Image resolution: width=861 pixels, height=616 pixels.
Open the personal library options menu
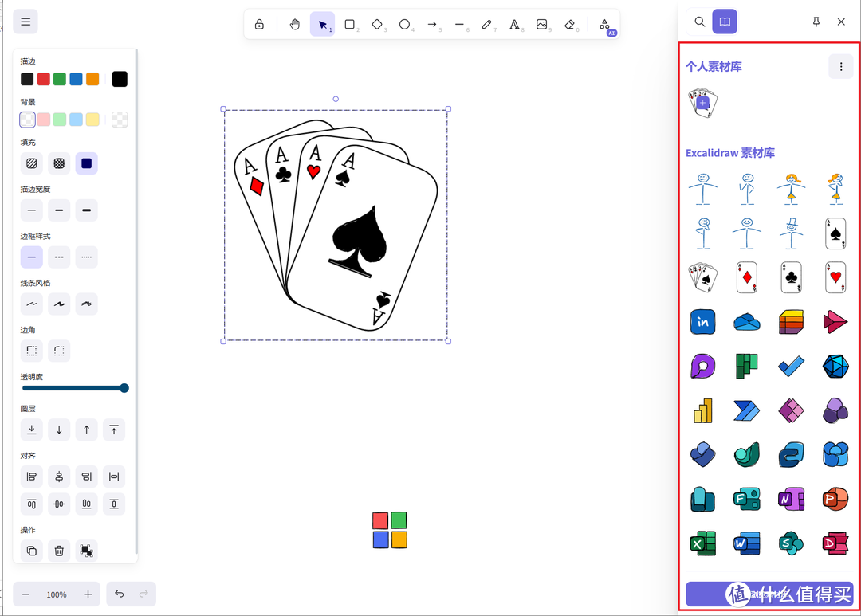[x=841, y=66]
